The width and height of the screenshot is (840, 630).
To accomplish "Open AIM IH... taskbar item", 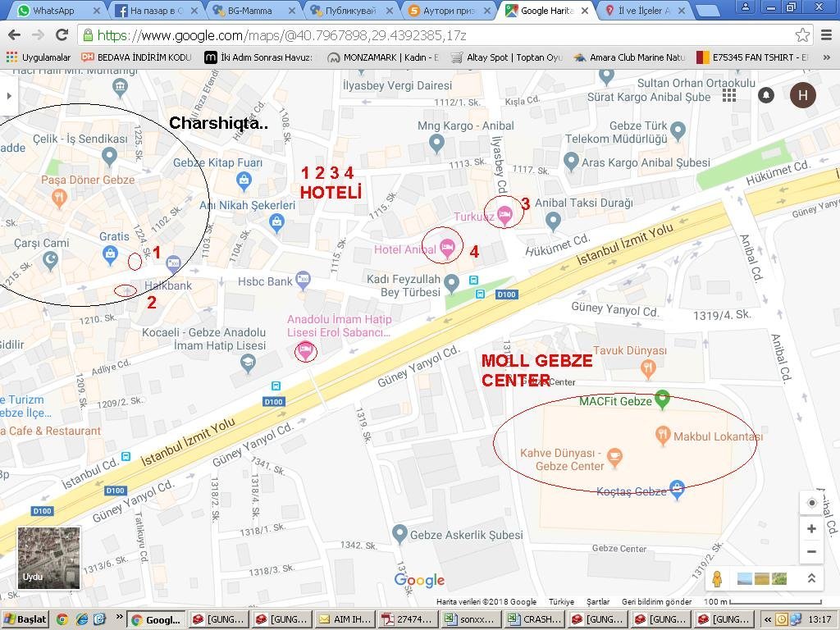I will (x=345, y=619).
